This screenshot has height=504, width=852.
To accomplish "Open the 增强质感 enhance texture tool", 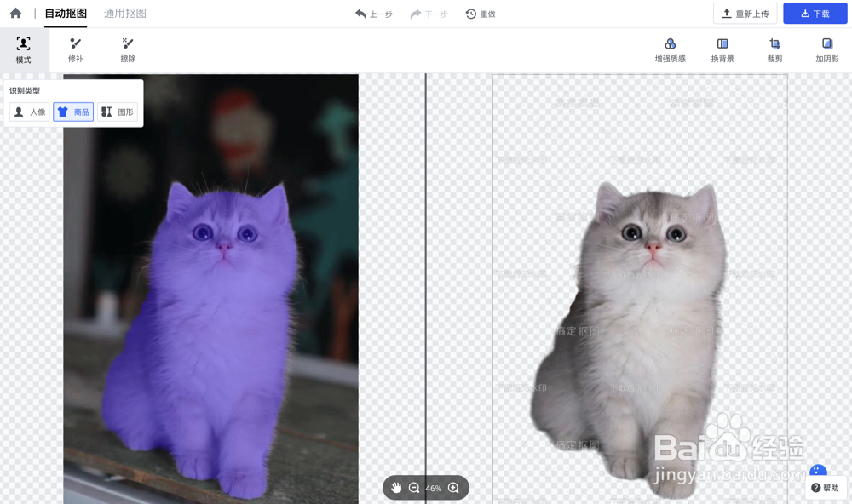I will point(670,50).
